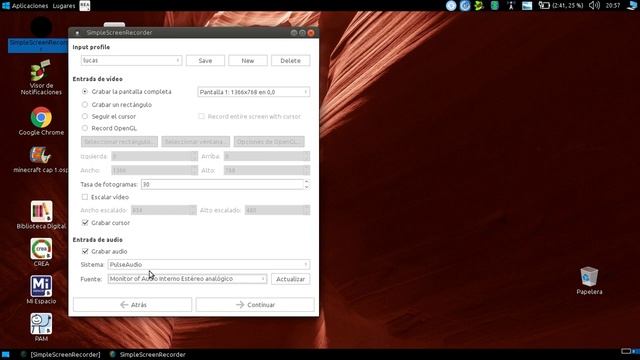Open the Visor de Notificaciones desktop icon
Image resolution: width=640 pixels, height=360 pixels.
point(41,78)
